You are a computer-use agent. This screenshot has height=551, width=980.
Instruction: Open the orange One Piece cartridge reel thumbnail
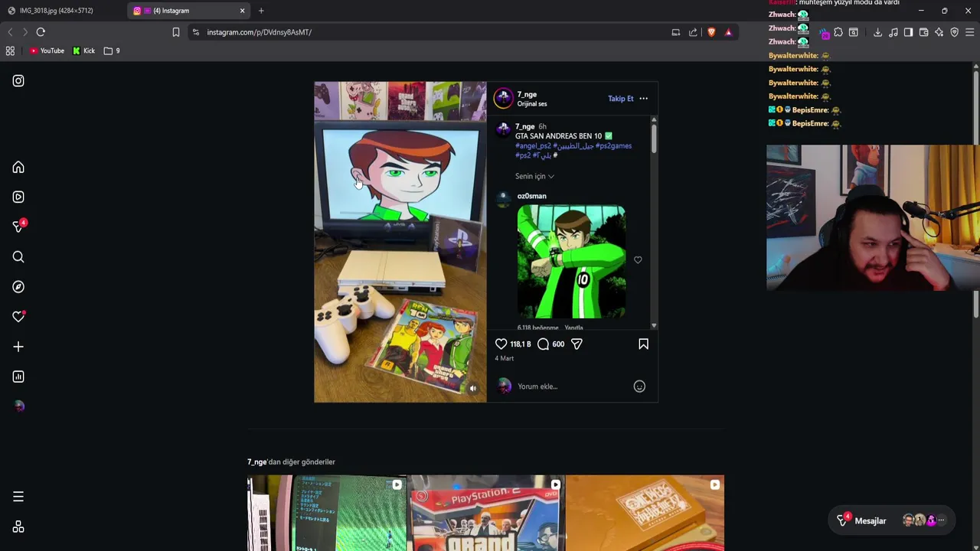(x=645, y=514)
